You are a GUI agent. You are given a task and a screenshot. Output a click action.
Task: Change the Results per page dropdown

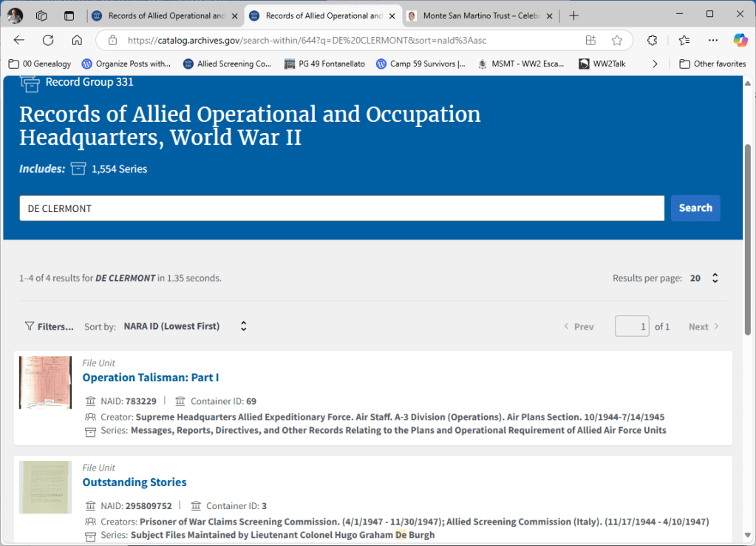point(704,279)
